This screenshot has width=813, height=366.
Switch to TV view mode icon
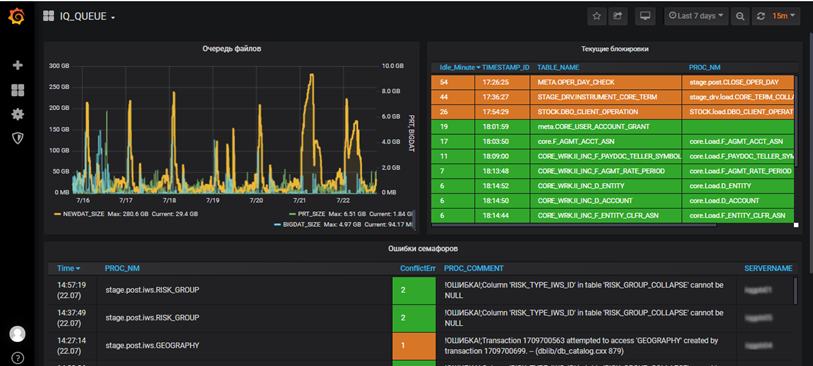coord(645,16)
